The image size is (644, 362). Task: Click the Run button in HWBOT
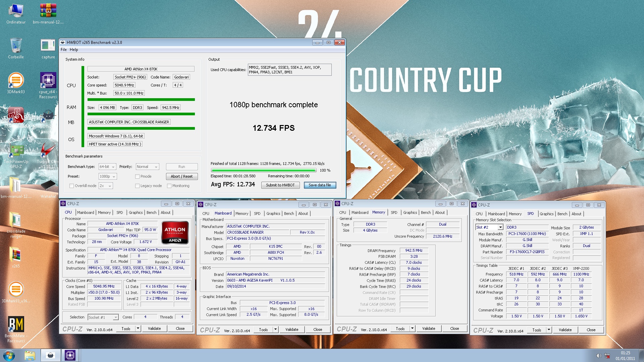(x=181, y=167)
